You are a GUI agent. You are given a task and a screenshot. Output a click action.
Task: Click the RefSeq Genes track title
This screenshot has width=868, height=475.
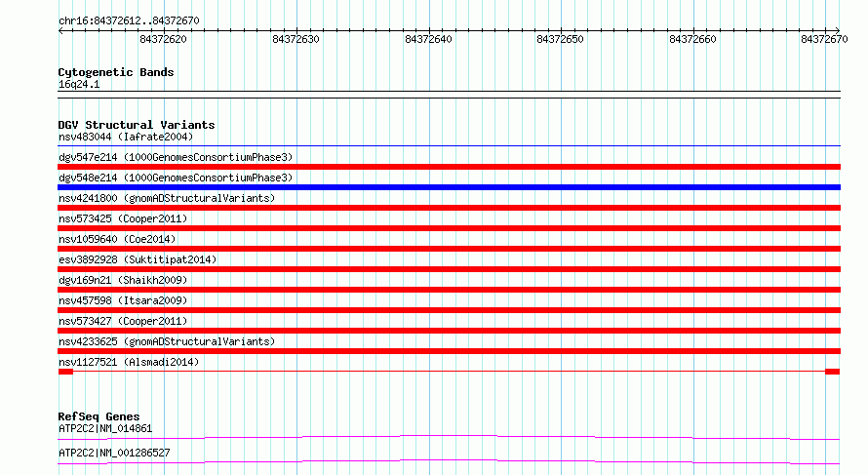pos(99,416)
